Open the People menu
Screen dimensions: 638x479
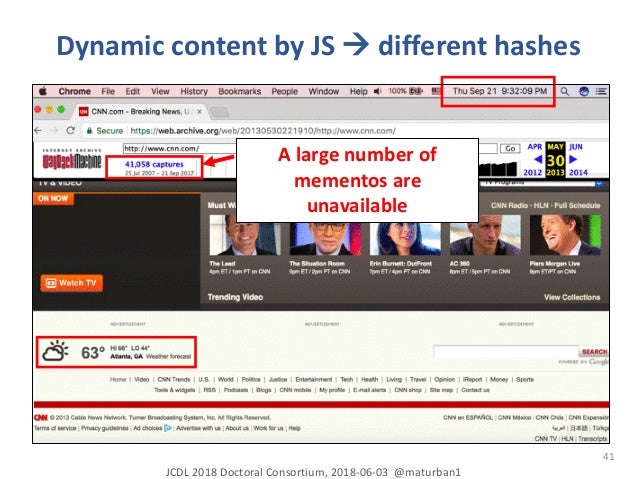(x=285, y=91)
